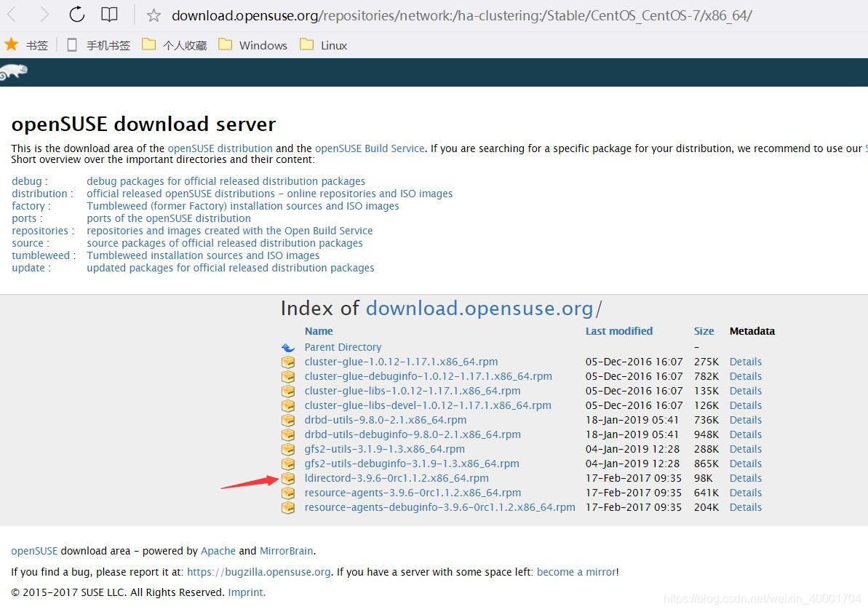Sort listing by Name column

tap(319, 331)
